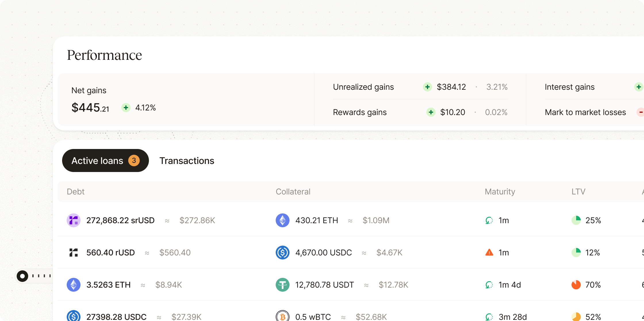Image resolution: width=644 pixels, height=321 pixels.
Task: Click the Maturity column header
Action: pyautogui.click(x=500, y=192)
